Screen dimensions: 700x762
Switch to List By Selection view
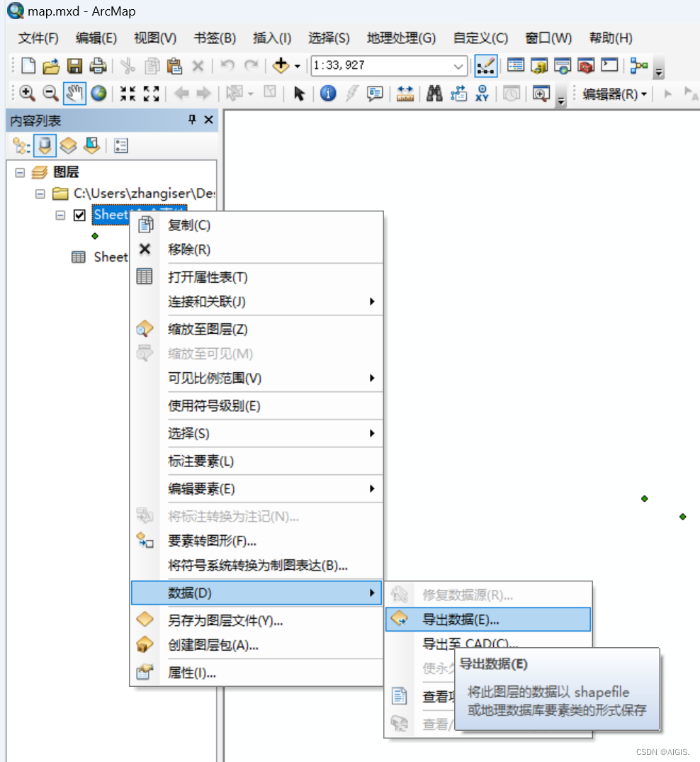point(92,145)
